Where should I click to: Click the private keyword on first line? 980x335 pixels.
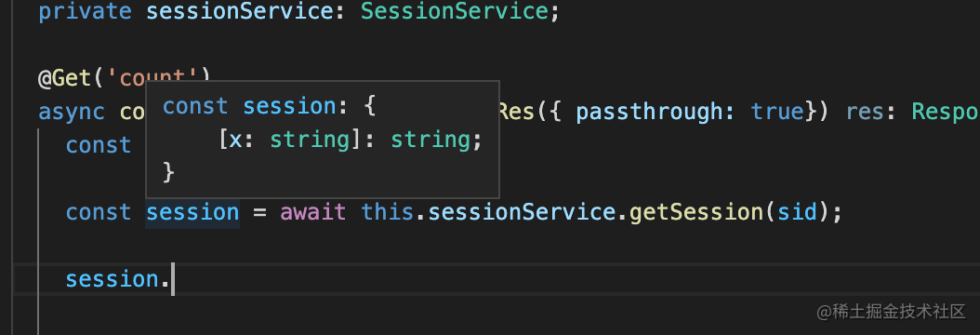(85, 12)
